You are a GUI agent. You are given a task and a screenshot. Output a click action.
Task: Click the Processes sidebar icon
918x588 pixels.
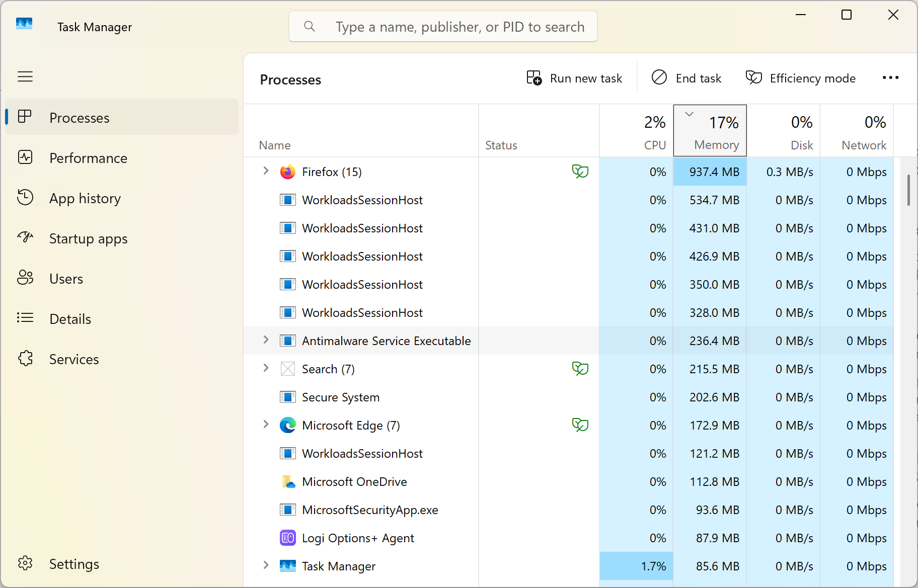(x=25, y=117)
